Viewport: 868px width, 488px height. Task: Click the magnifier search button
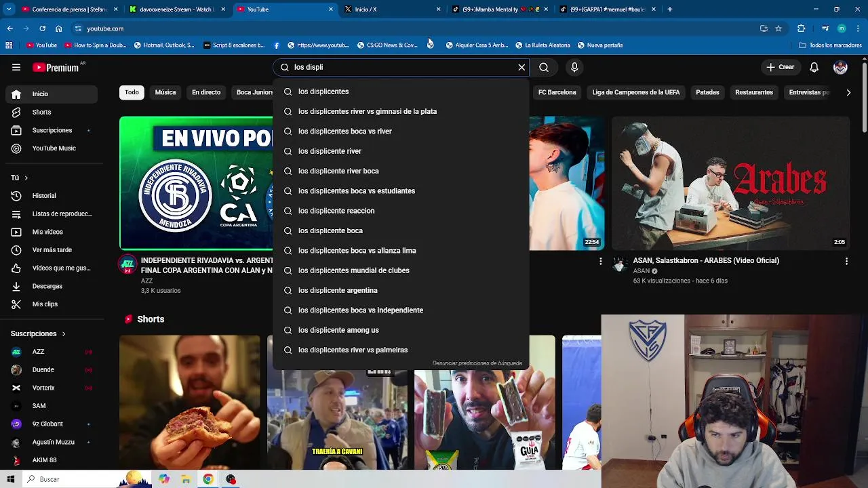(x=544, y=67)
